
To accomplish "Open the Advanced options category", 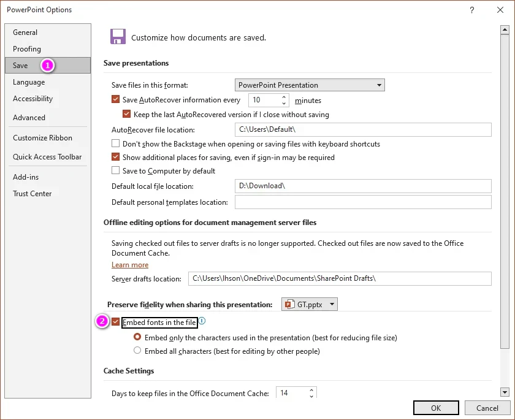I will tap(29, 118).
